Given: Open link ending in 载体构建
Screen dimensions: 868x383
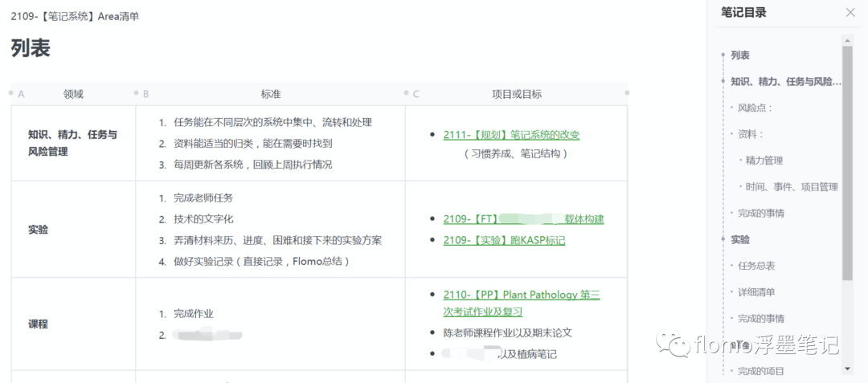Looking at the screenshot, I should tap(524, 219).
